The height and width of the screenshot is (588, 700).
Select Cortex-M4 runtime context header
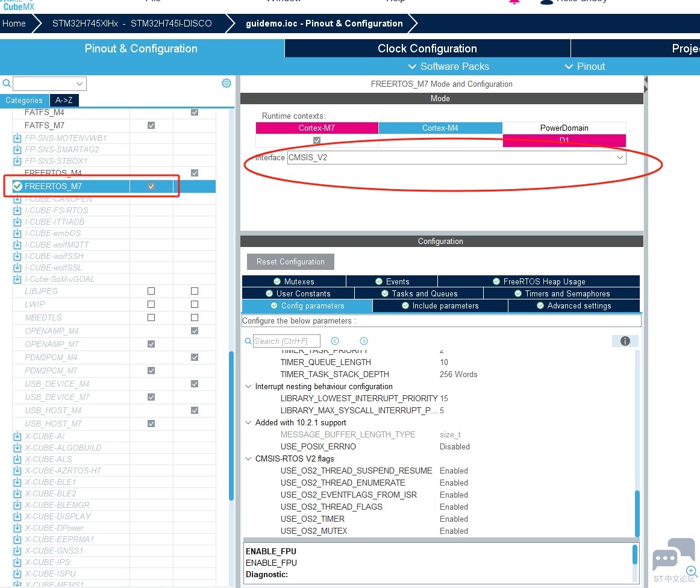coord(440,128)
